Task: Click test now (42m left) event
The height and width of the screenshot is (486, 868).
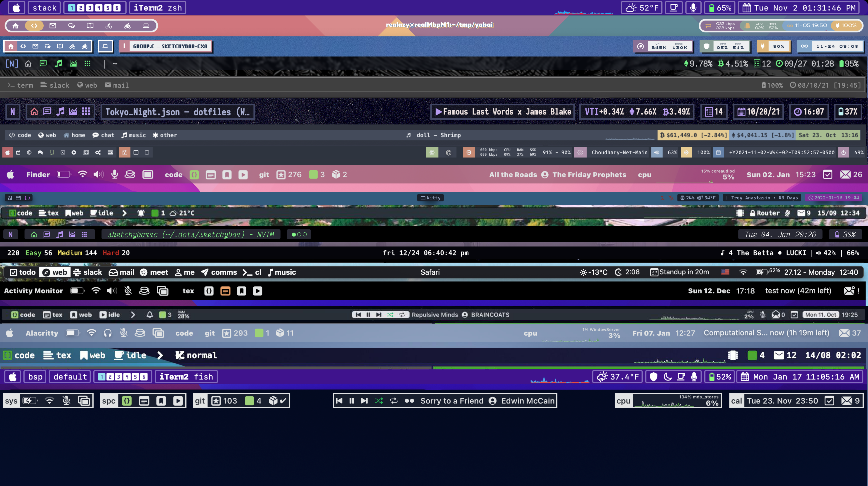Action: coord(798,291)
